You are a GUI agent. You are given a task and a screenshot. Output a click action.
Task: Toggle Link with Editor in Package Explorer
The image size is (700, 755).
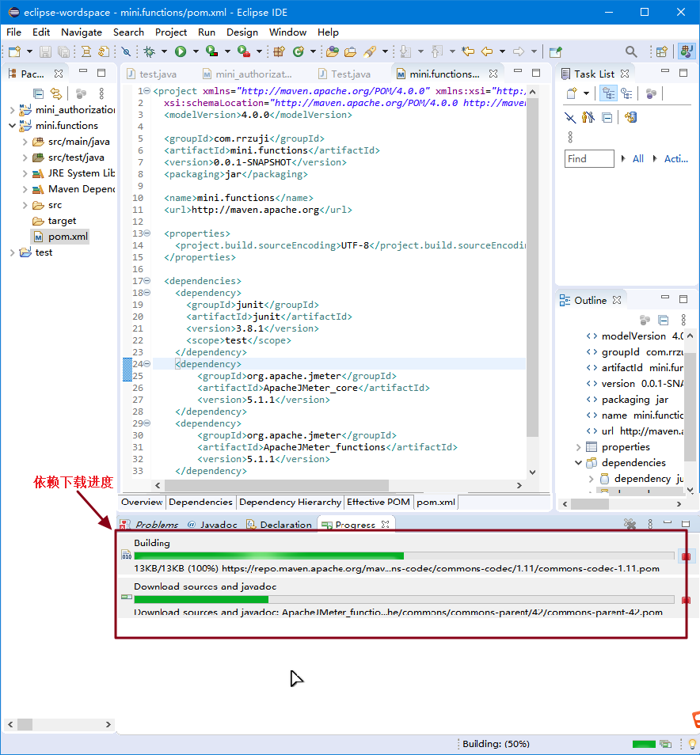(56, 93)
